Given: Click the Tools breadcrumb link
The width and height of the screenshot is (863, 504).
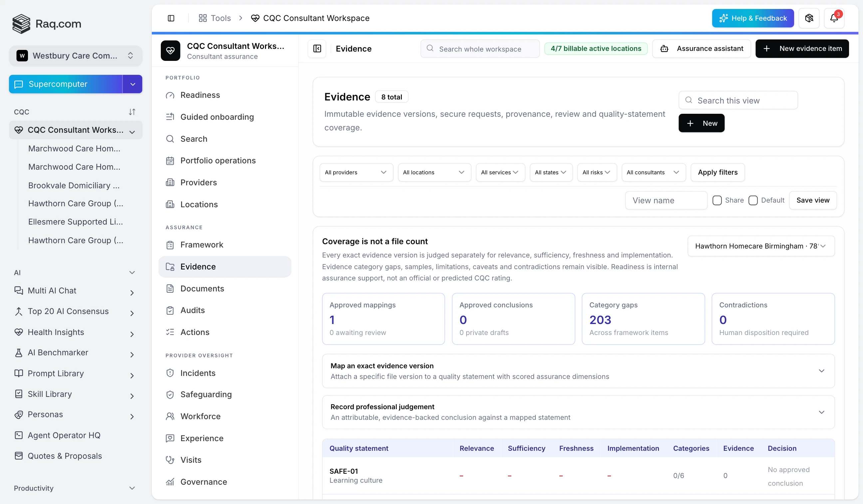Looking at the screenshot, I should 215,18.
